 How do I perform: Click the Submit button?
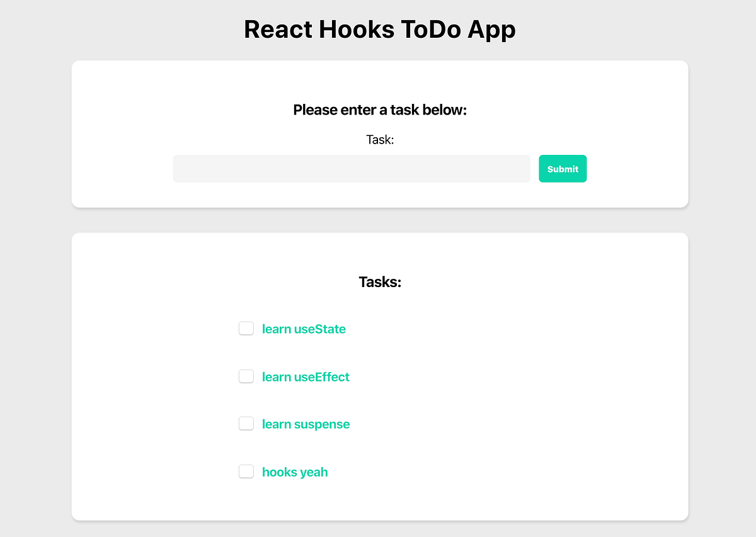(562, 168)
